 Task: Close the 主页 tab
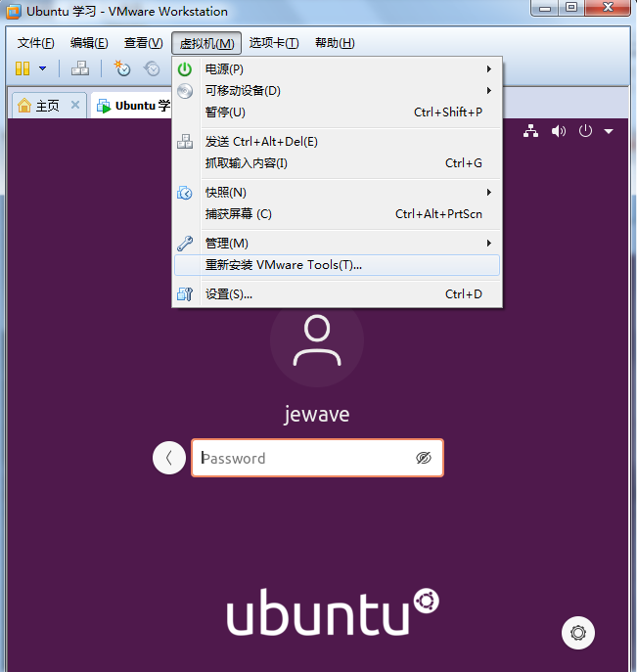pyautogui.click(x=75, y=105)
